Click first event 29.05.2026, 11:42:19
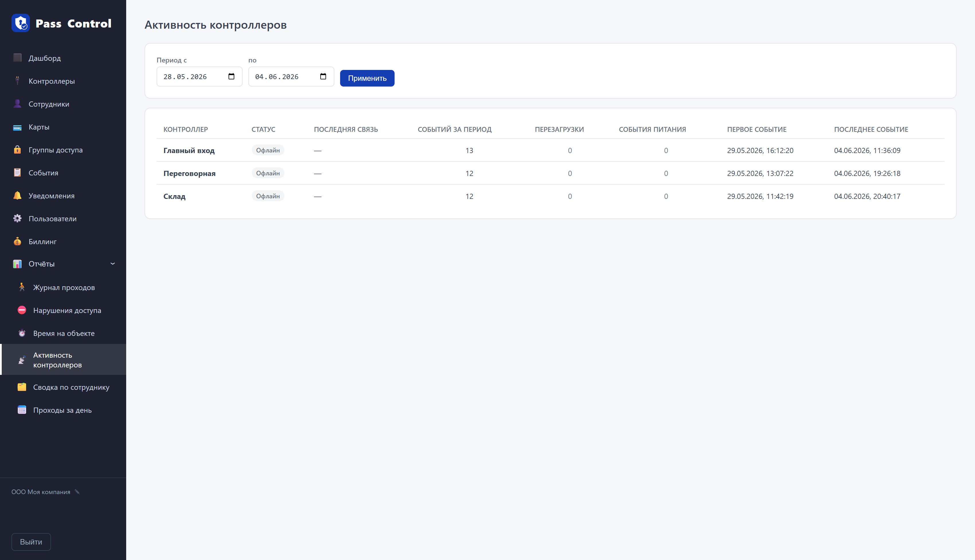Screen dimensions: 975x560 point(760,196)
